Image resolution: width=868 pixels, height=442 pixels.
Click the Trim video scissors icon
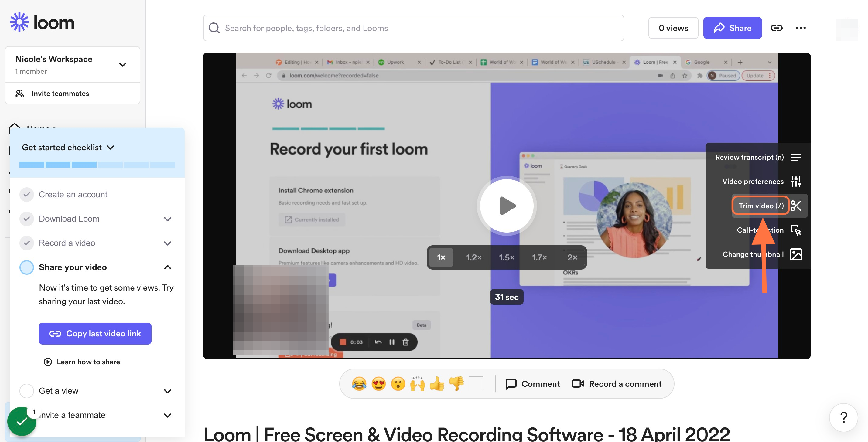pyautogui.click(x=796, y=206)
